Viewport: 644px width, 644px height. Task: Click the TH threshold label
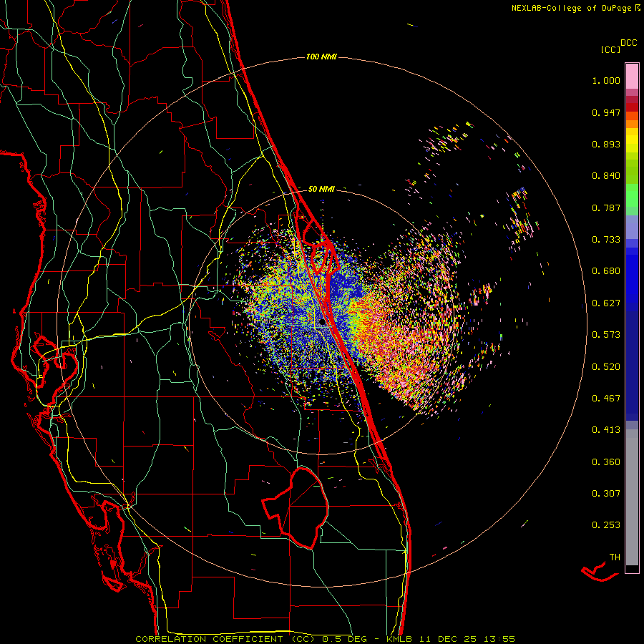(615, 557)
